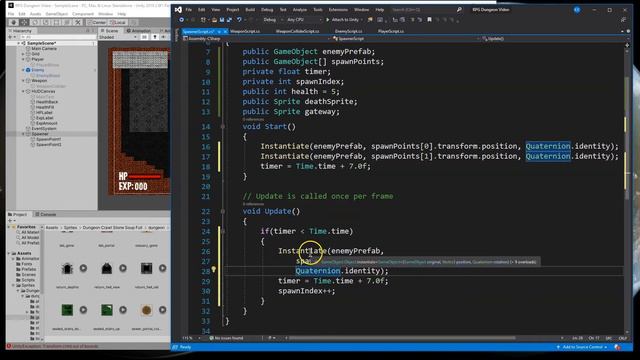The image size is (640, 360).
Task: Click the user account avatar in Visual Studio
Action: [577, 9]
